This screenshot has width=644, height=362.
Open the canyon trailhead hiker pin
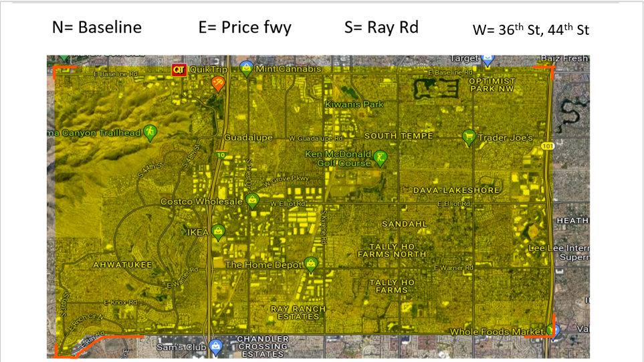click(x=150, y=133)
